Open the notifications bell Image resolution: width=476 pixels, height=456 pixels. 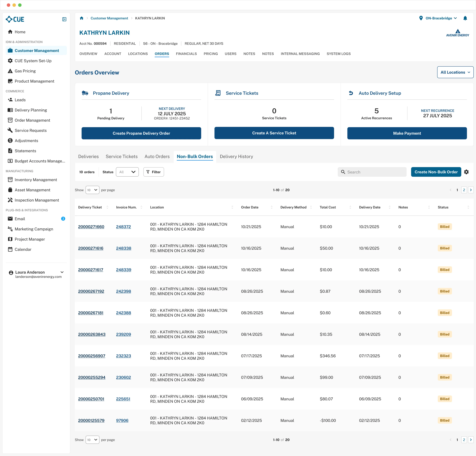click(465, 18)
